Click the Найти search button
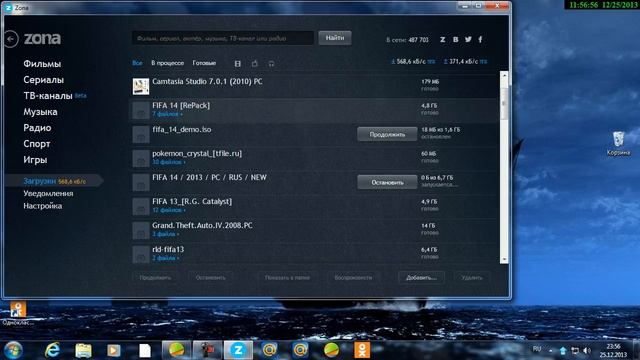Screen dimensions: 640x360 pyautogui.click(x=335, y=38)
